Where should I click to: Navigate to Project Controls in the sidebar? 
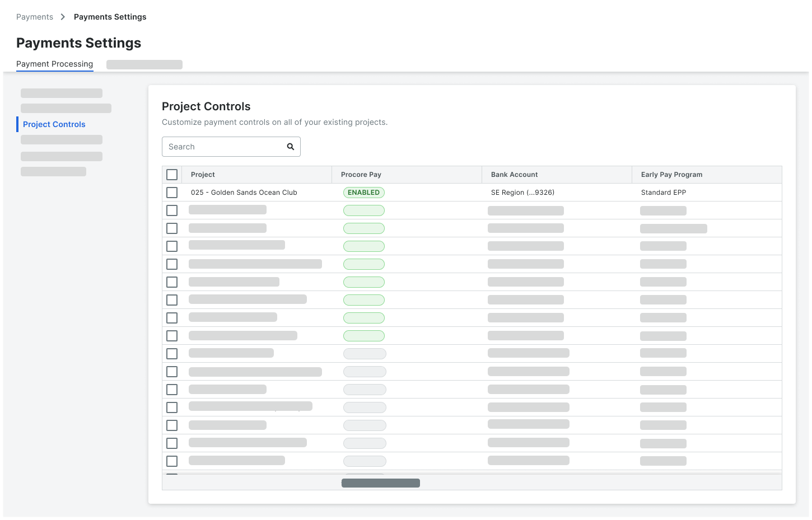pyautogui.click(x=54, y=124)
